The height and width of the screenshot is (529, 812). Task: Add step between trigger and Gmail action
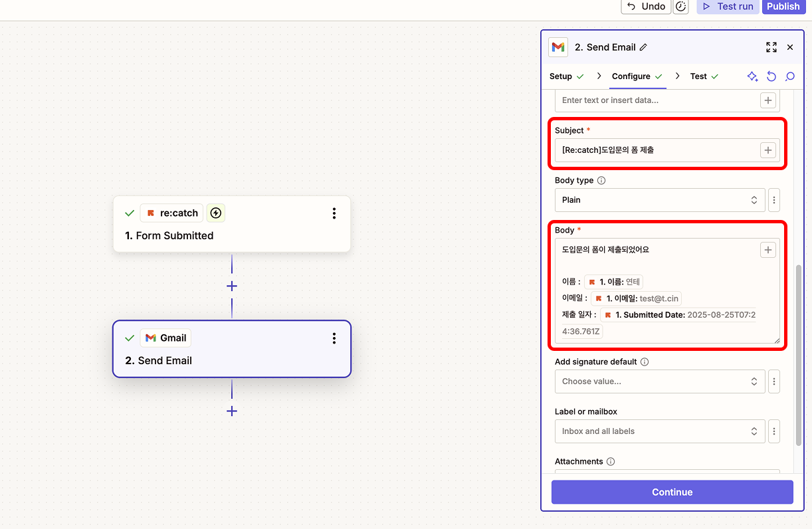(232, 286)
